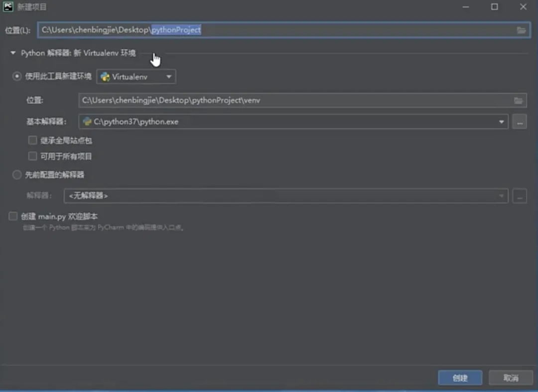This screenshot has height=392, width=538.
Task: Minimize the new project dialog
Action: 466,7
